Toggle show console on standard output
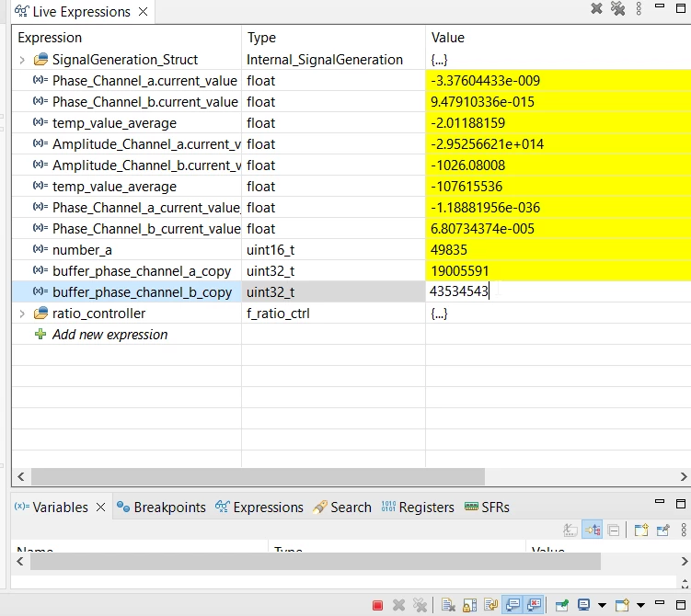The height and width of the screenshot is (616, 691). coord(512,605)
